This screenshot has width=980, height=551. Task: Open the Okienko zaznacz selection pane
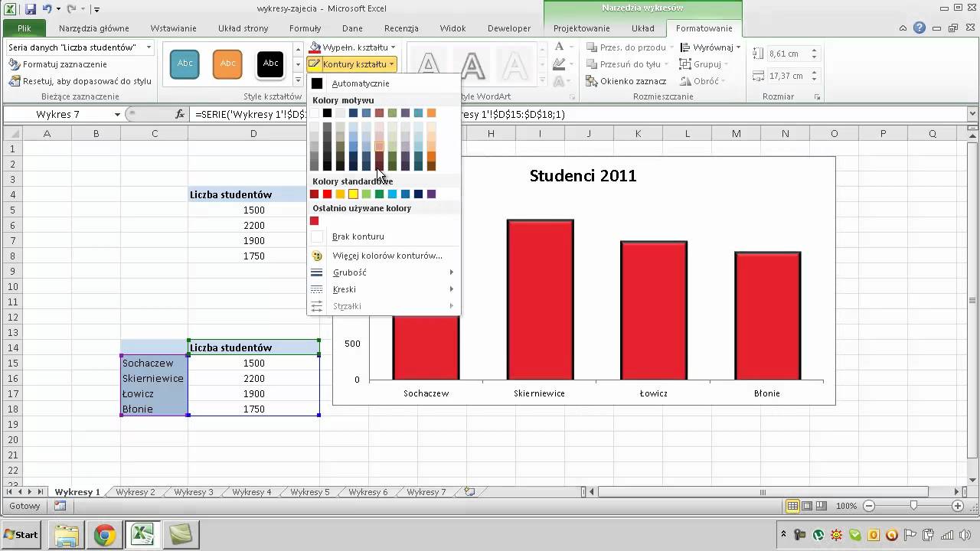point(626,81)
